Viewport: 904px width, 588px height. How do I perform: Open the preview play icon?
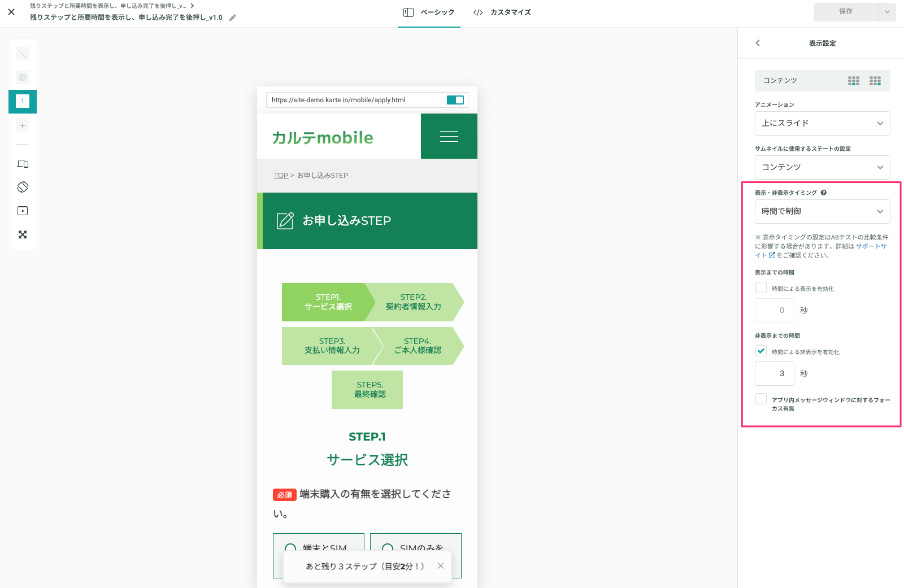point(23,211)
